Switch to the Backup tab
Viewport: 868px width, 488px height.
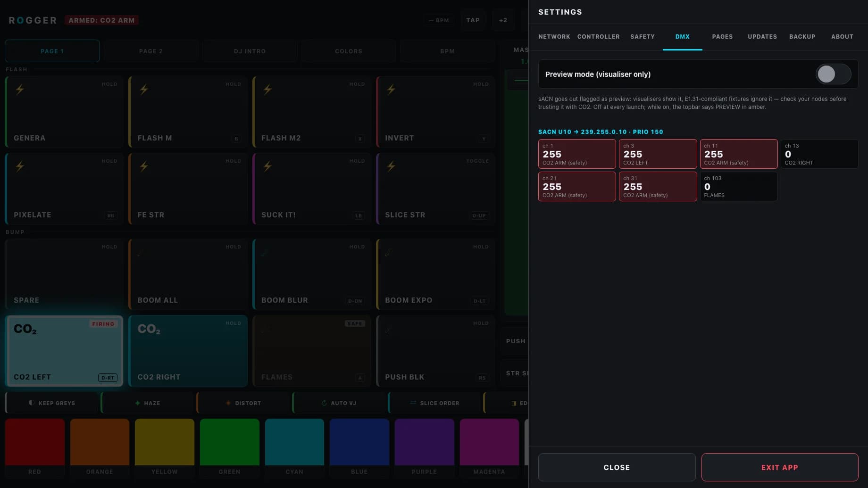click(x=802, y=37)
